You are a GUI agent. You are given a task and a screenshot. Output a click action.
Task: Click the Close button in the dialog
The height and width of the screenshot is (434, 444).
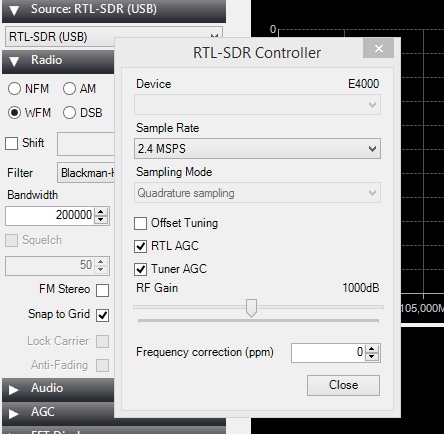[x=343, y=385]
